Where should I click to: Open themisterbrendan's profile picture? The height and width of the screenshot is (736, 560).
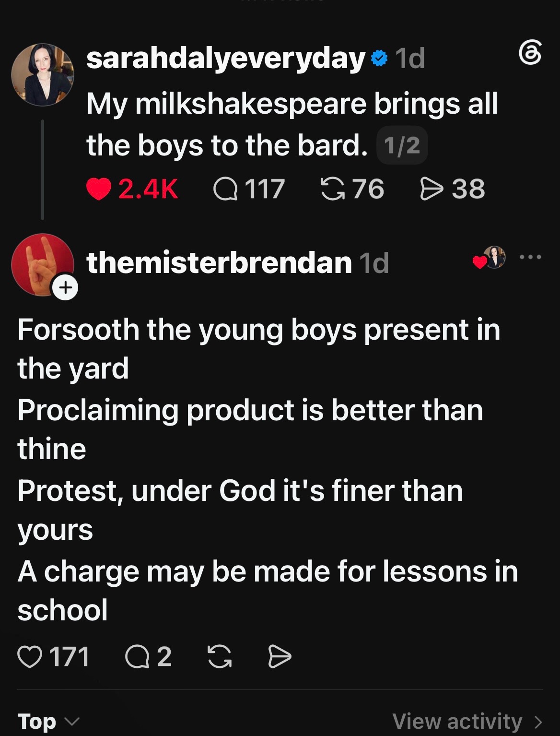(x=43, y=264)
